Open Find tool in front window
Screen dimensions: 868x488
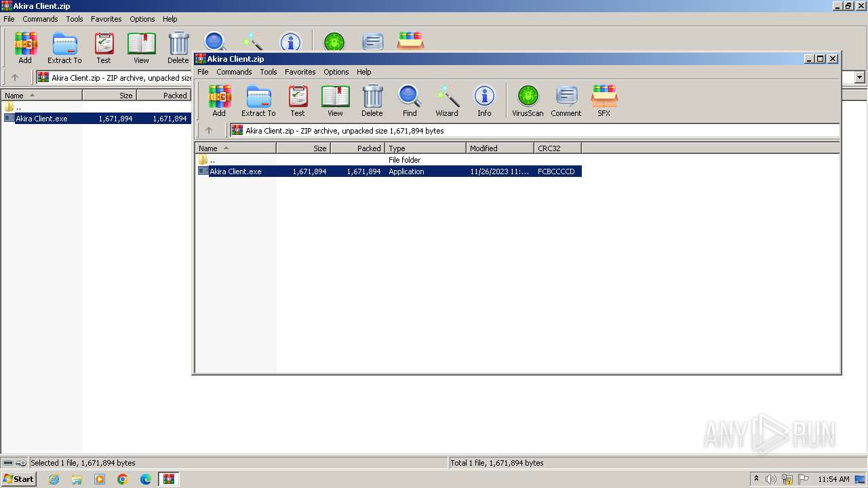click(410, 100)
